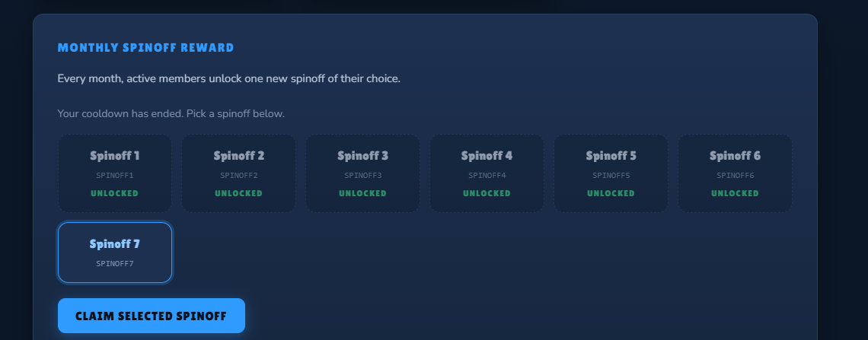The image size is (868, 340).
Task: Click UNLOCKED status on Spinoff 4
Action: click(487, 193)
